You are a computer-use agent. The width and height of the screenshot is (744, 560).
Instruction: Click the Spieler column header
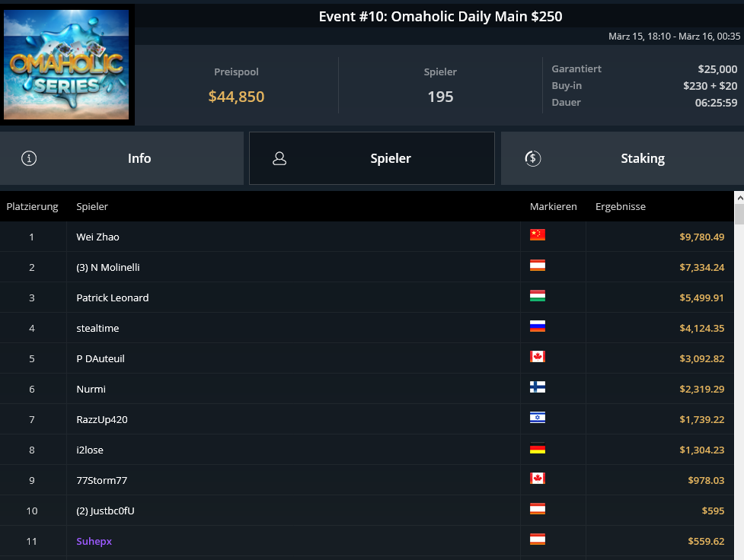(x=92, y=206)
